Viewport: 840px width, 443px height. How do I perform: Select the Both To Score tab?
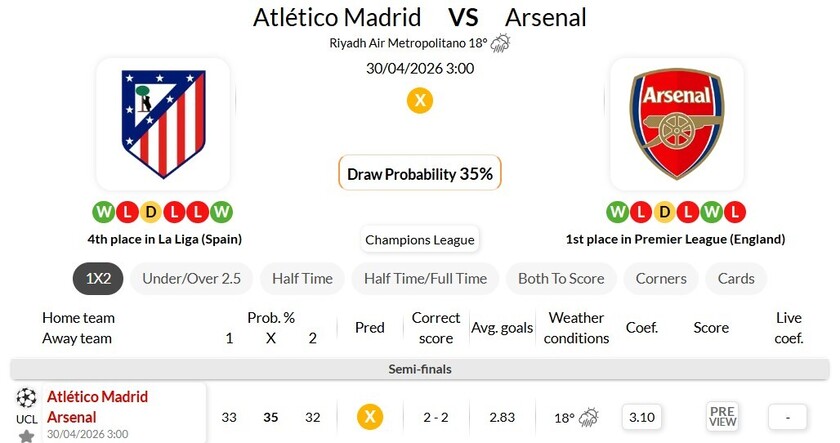[561, 279]
